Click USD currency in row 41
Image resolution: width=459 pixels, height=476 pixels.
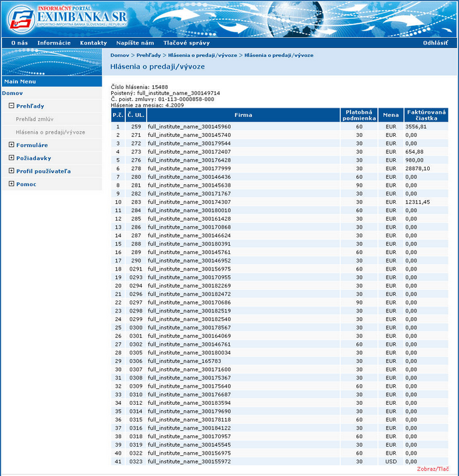390,462
